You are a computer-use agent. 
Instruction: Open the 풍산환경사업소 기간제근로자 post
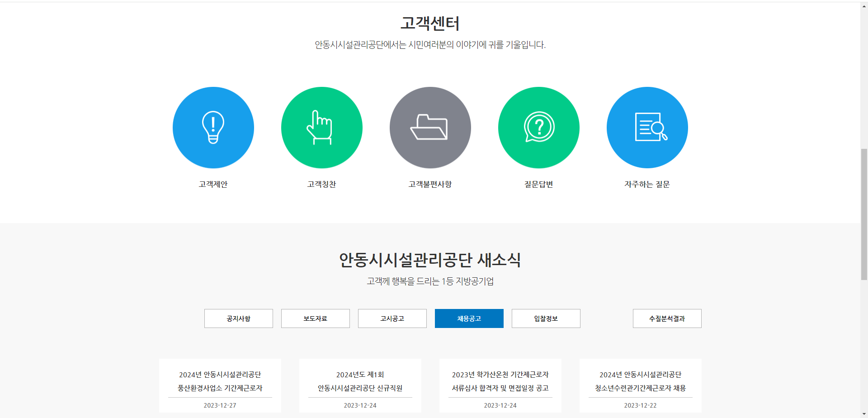(220, 381)
